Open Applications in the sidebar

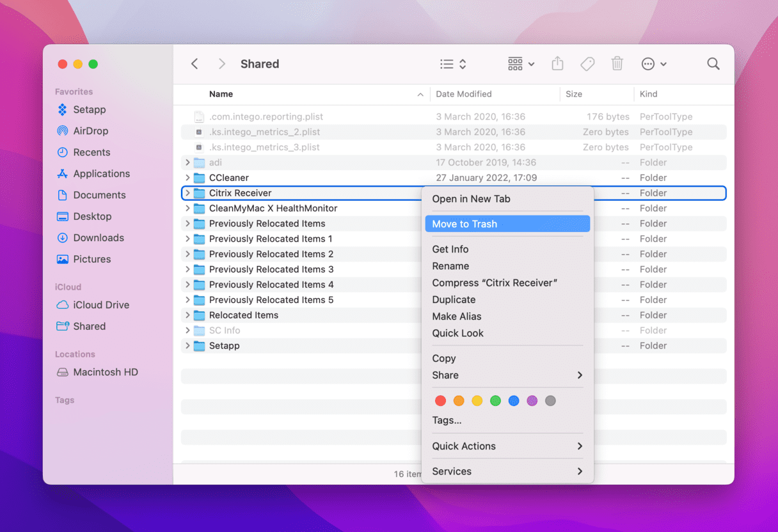pyautogui.click(x=93, y=173)
